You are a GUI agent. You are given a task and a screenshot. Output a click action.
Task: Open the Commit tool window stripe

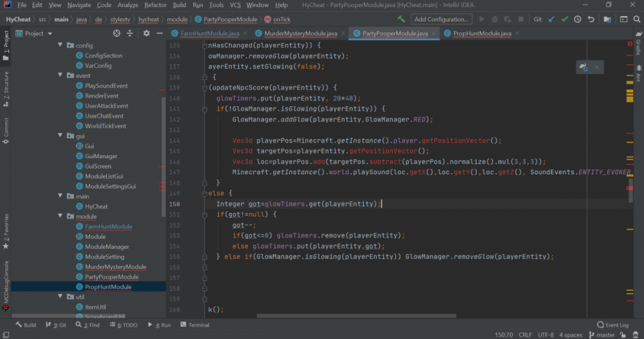pos(6,131)
